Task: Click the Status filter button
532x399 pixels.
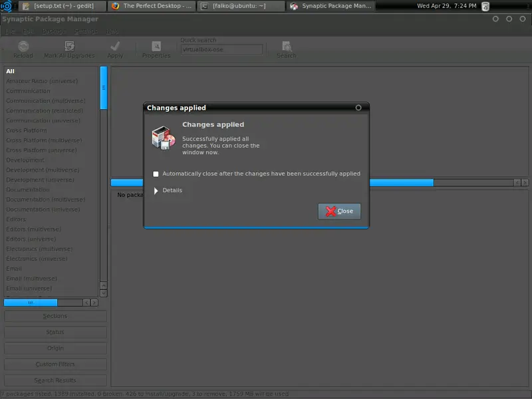Action: (x=55, y=332)
